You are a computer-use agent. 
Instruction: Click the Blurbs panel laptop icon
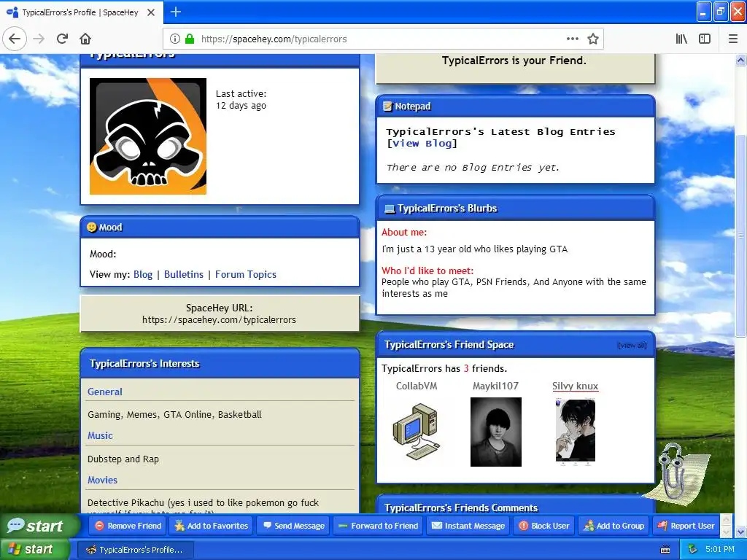pyautogui.click(x=390, y=209)
